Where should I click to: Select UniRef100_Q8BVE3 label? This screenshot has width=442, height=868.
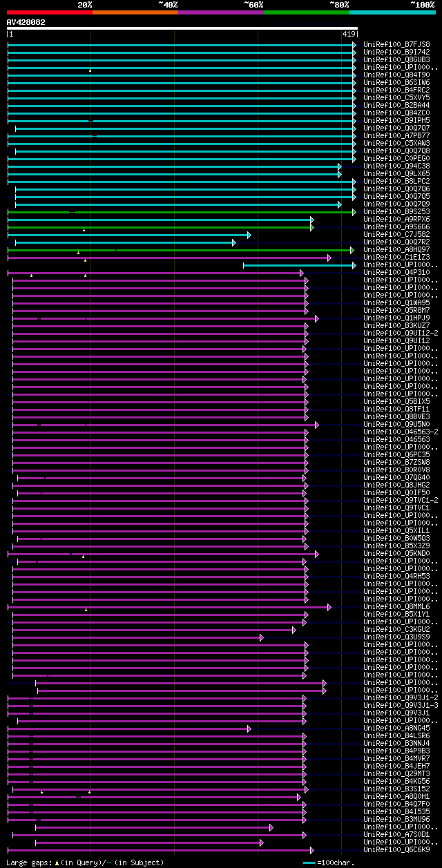point(396,416)
